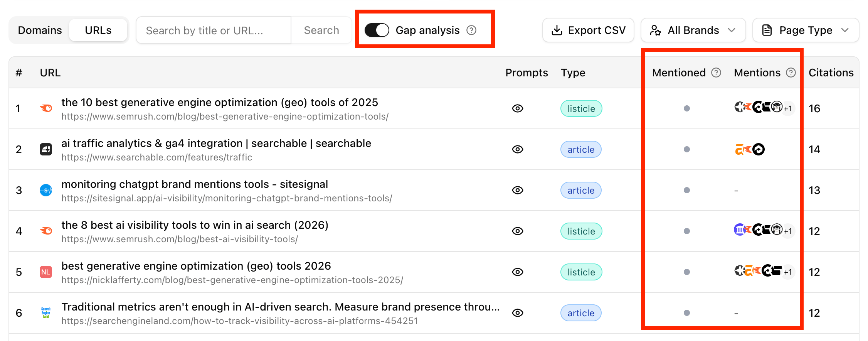Open semrush best-generative-engine-optimization-tools URL
The height and width of the screenshot is (341, 868).
tap(225, 116)
